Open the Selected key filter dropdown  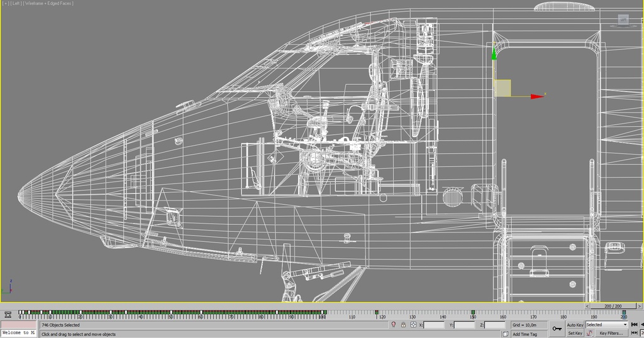[x=606, y=325]
